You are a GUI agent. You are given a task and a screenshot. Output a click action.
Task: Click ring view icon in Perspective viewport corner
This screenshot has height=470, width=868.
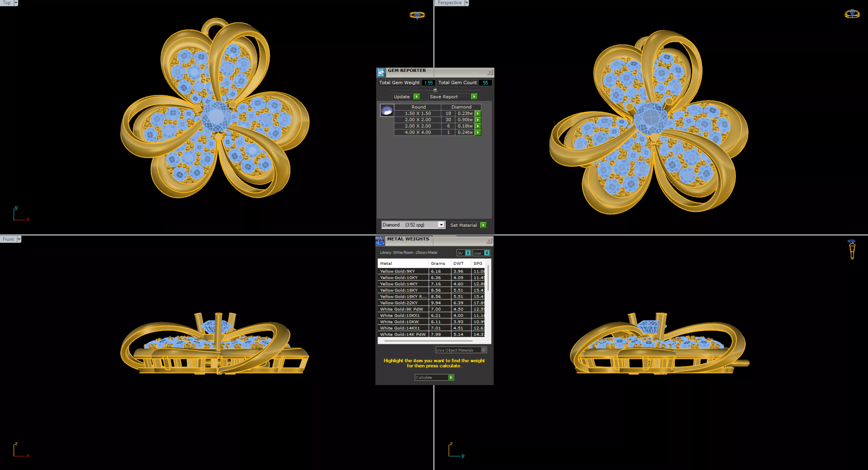click(x=852, y=13)
